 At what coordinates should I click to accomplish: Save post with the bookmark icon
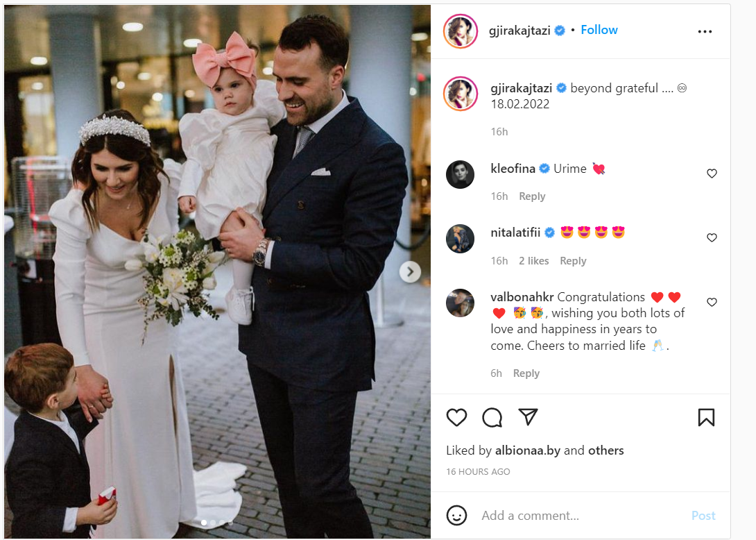point(706,417)
